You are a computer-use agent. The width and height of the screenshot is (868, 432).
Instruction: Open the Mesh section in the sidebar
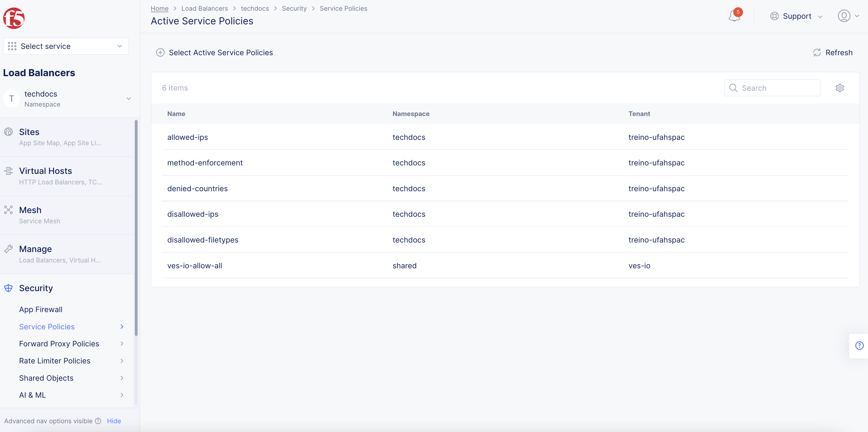pyautogui.click(x=30, y=210)
